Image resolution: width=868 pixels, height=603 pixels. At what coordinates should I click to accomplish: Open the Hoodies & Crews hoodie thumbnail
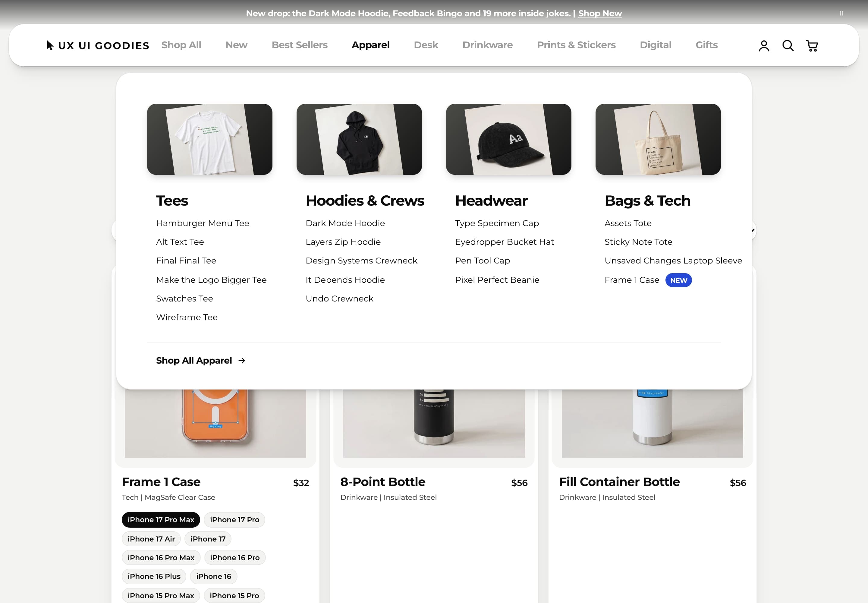[x=359, y=139]
